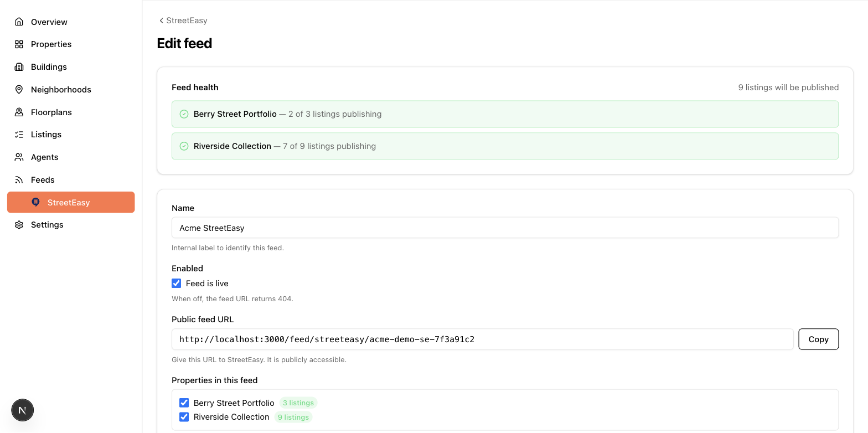Click the Name input field
Viewport: 868px width, 433px height.
click(x=505, y=228)
